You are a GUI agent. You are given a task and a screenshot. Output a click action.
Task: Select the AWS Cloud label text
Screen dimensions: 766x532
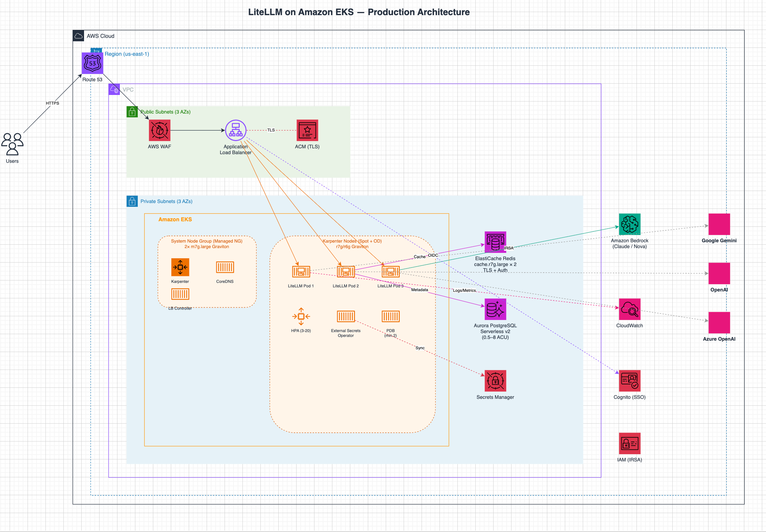pos(101,36)
